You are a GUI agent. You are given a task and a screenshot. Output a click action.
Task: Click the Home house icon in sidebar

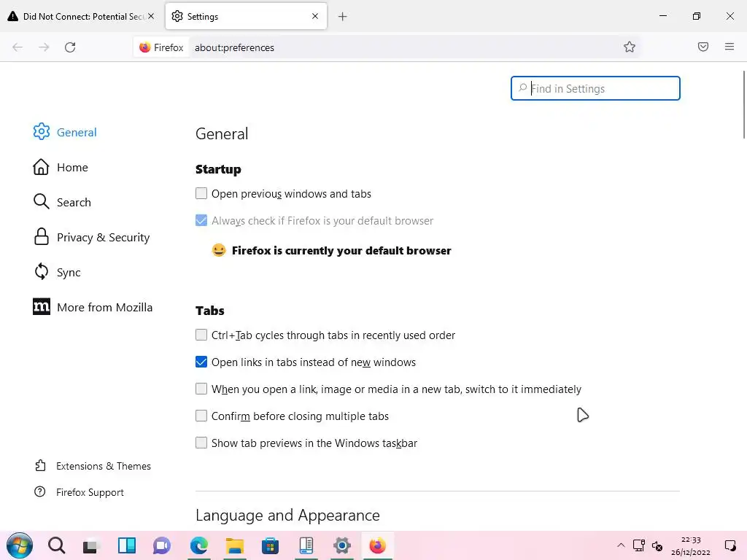click(41, 167)
